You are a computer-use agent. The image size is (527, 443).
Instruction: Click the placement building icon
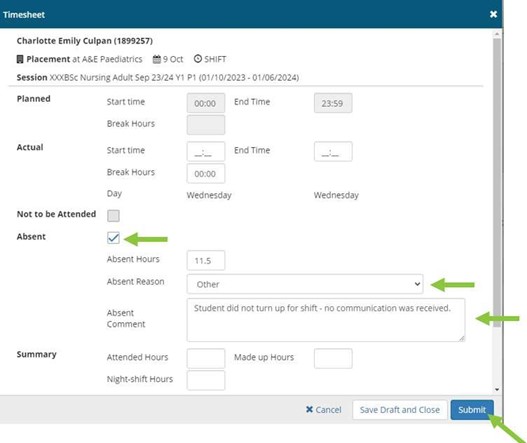pyautogui.click(x=20, y=59)
